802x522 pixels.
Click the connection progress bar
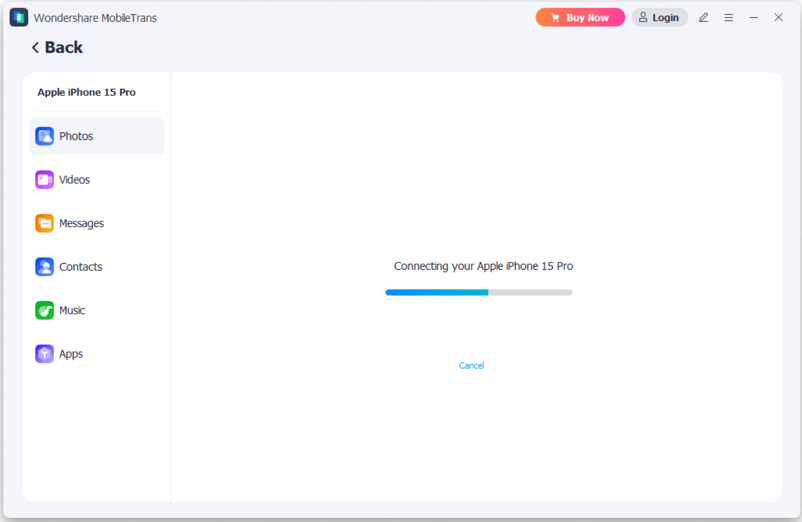click(478, 292)
